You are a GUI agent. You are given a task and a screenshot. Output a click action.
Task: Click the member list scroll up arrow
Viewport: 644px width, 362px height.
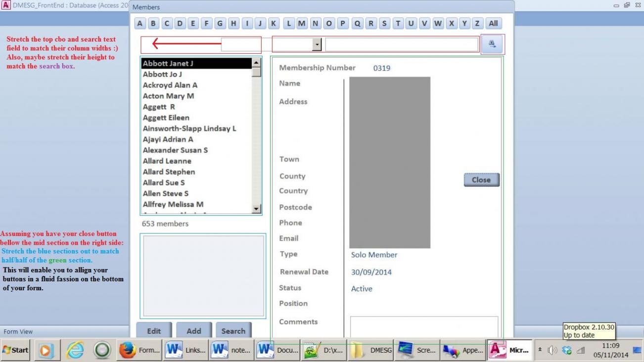[256, 63]
